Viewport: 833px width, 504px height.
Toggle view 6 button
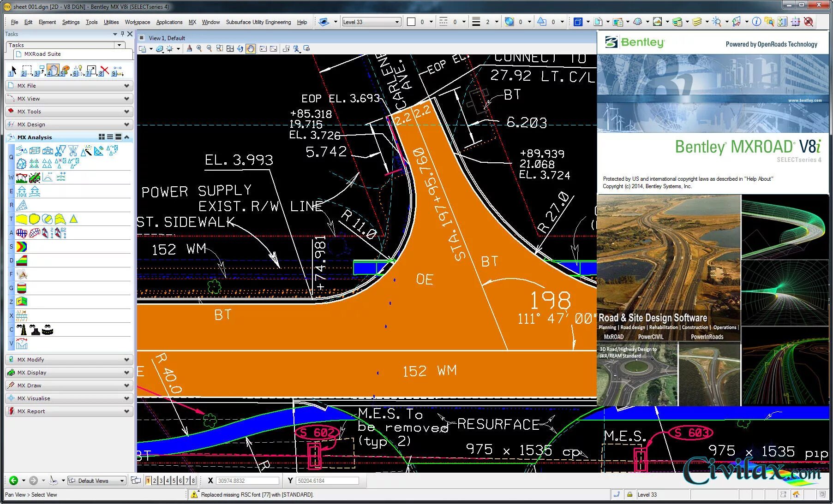[180, 480]
